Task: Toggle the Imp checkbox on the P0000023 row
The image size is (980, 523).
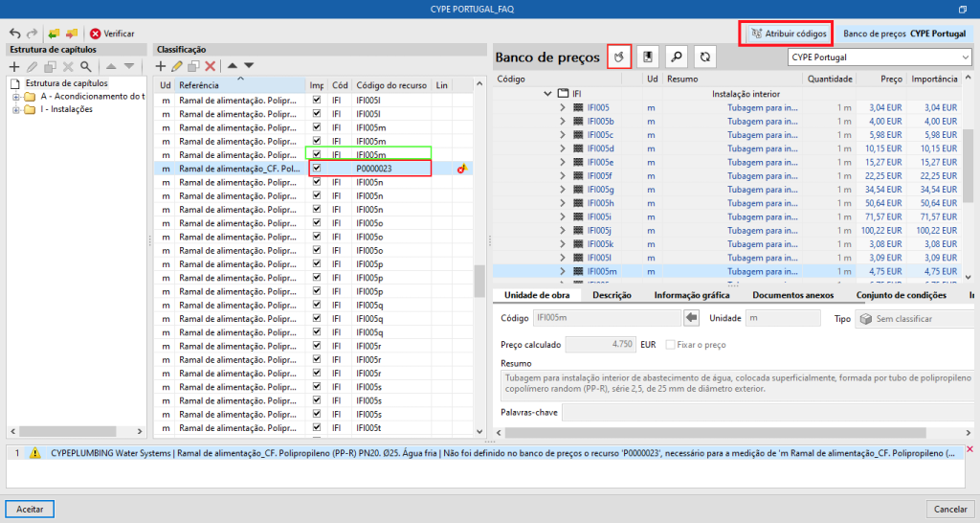Action: pos(317,169)
